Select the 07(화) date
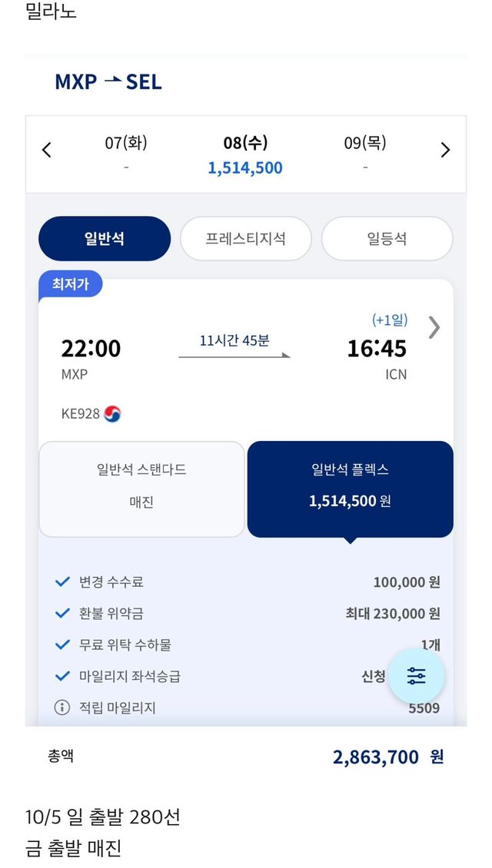492x868 pixels. pyautogui.click(x=126, y=152)
